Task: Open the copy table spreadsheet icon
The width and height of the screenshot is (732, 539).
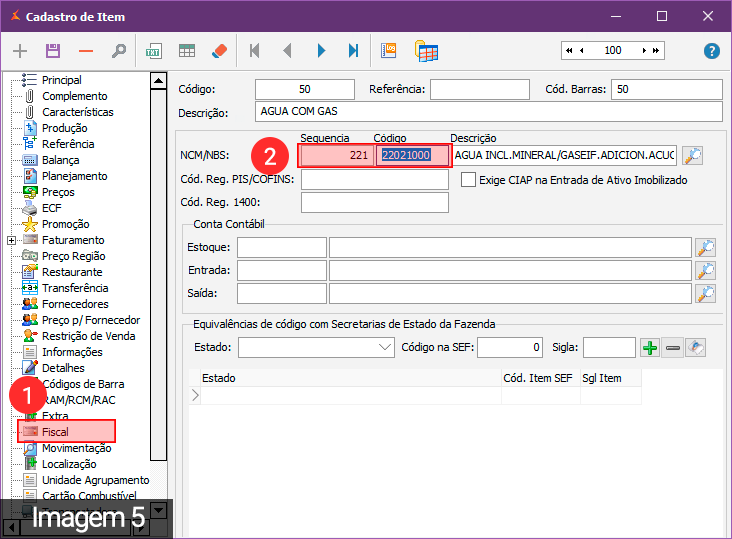Action: tap(426, 51)
